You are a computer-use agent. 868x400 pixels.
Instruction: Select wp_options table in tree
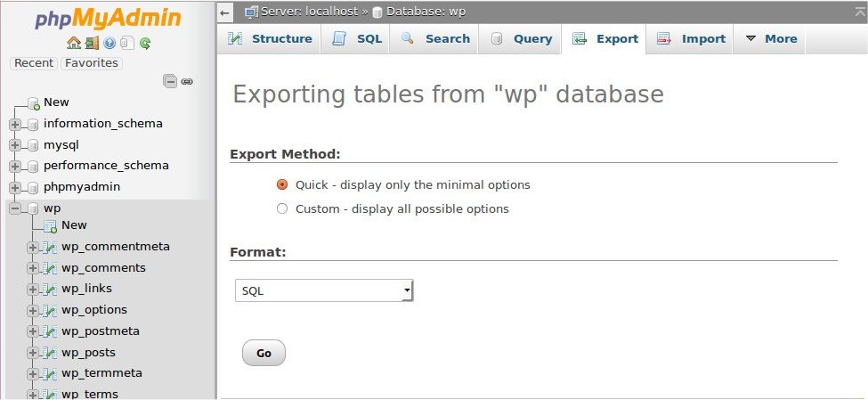[x=93, y=310]
